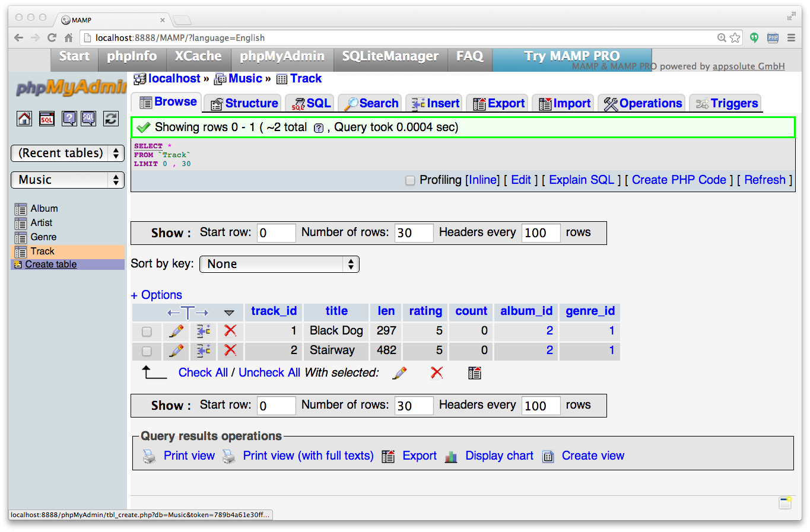This screenshot has height=532, width=810.
Task: Click Try MAMP PRO banner
Action: point(571,56)
